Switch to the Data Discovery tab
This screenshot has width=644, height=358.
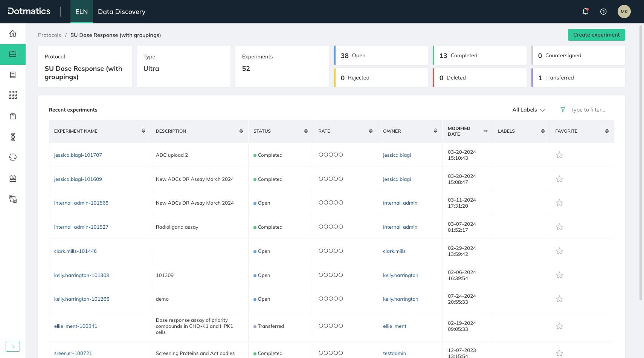(x=122, y=12)
